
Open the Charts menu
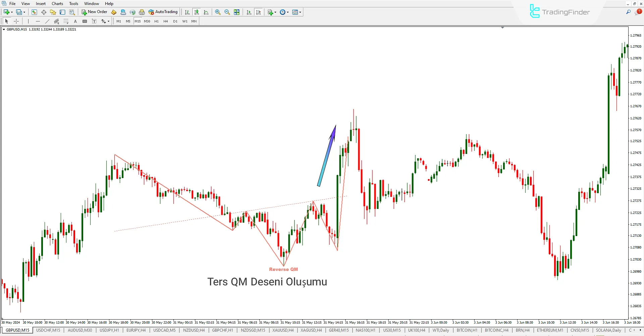pos(57,3)
